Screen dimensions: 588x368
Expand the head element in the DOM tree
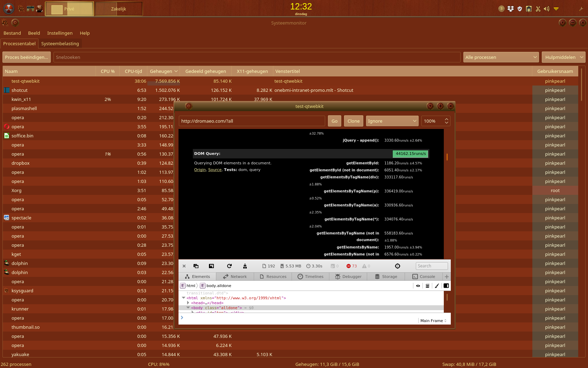[188, 303]
